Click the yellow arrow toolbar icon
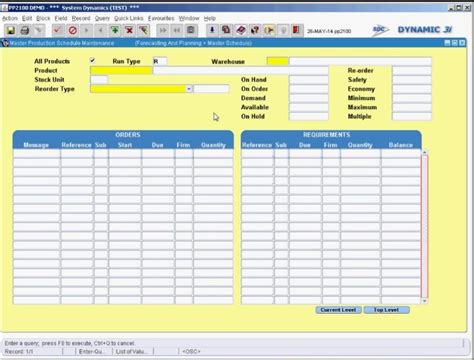This screenshot has height=360, width=474. pos(269,31)
